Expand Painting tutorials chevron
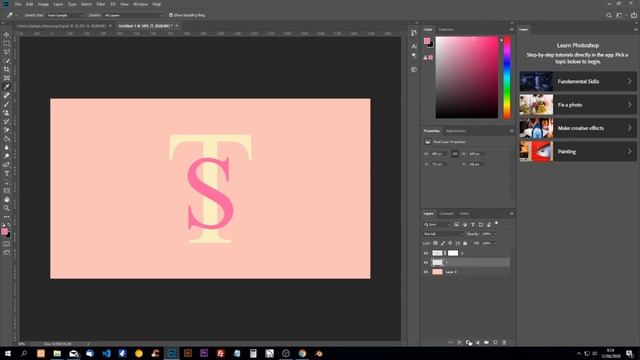This screenshot has width=640, height=360. pyautogui.click(x=629, y=151)
